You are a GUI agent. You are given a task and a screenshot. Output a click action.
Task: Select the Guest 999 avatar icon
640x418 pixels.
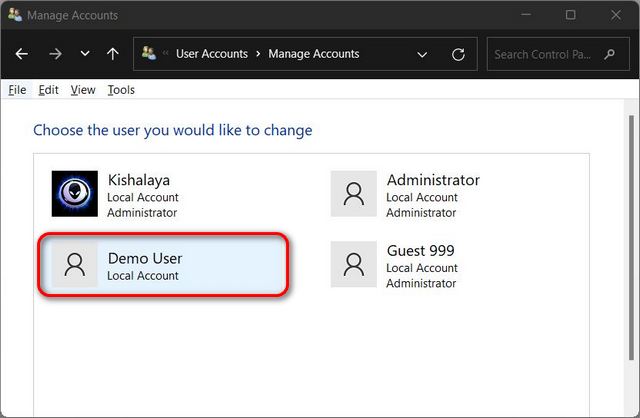[x=353, y=264]
